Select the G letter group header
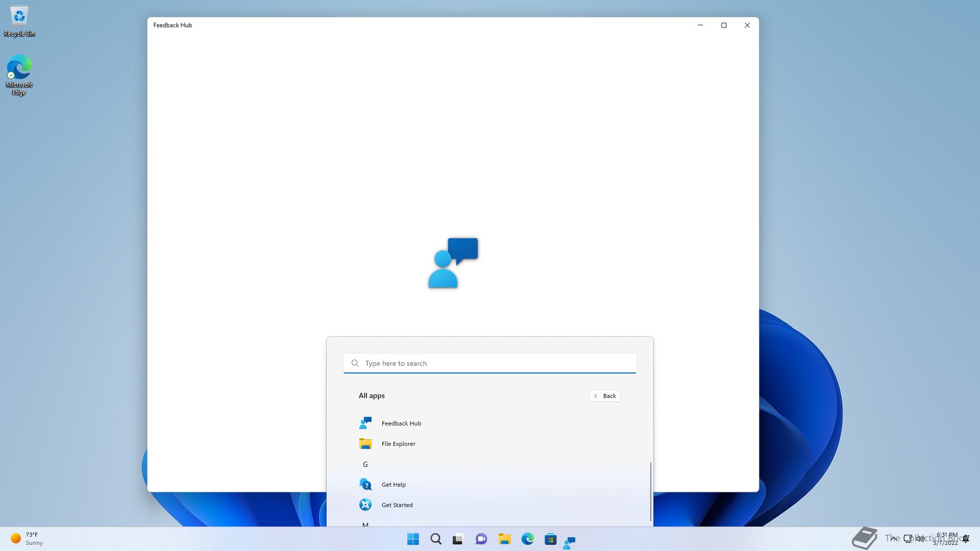980x551 pixels. [x=365, y=464]
